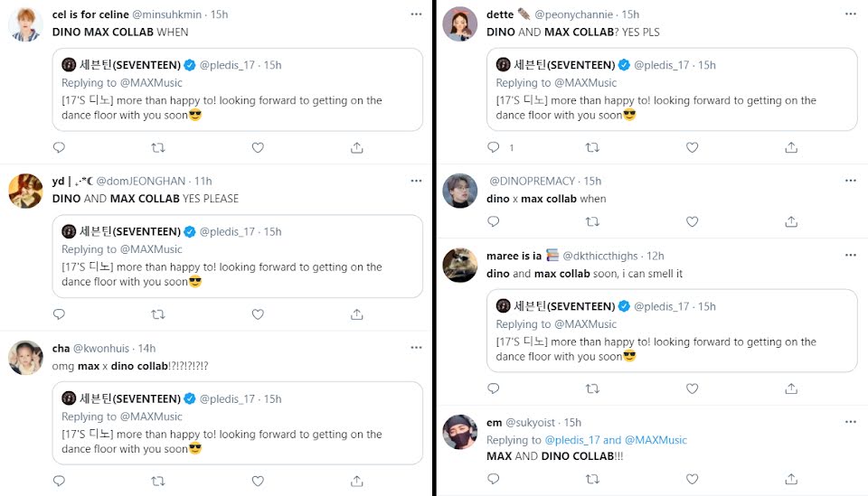Open @pledis_17 mention in em's reply
Image resolution: width=868 pixels, height=496 pixels.
pos(572,440)
